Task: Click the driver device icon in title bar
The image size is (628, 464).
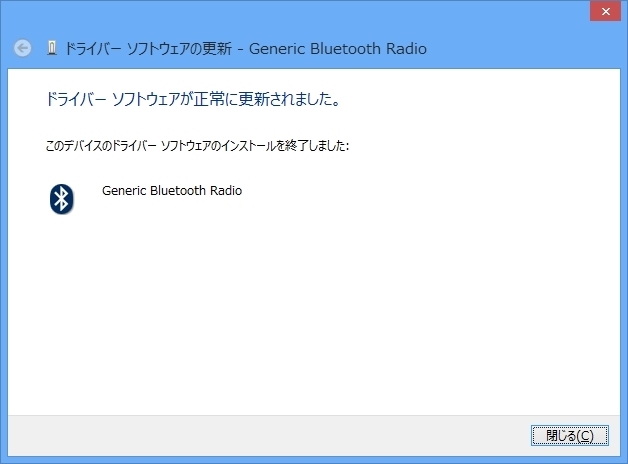Action: point(52,48)
